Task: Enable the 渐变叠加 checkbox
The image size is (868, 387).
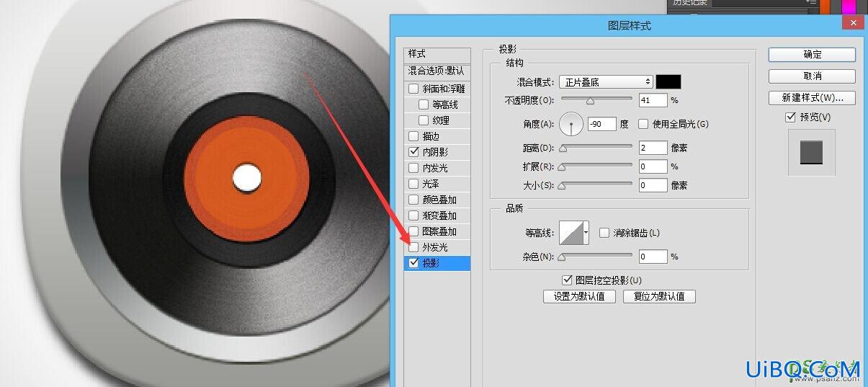Action: pyautogui.click(x=413, y=215)
